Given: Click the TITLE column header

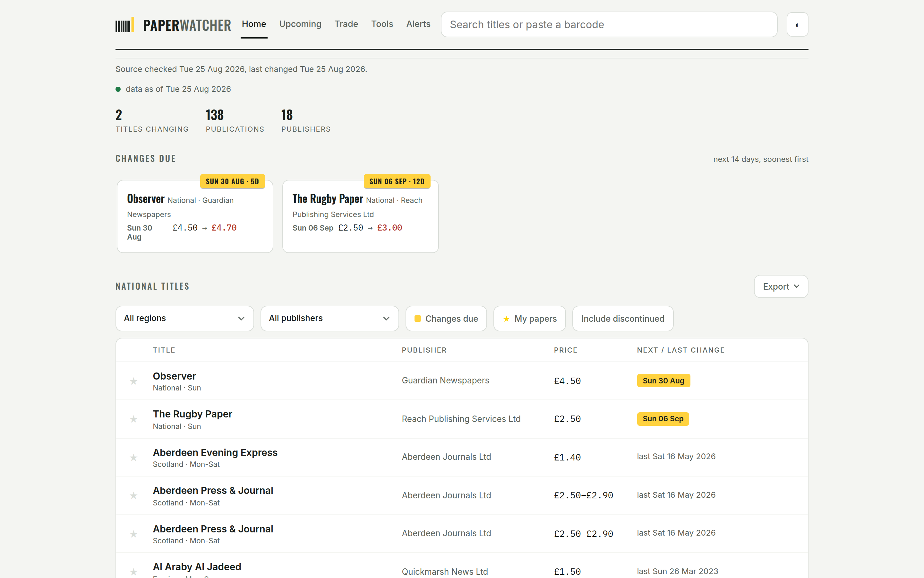Looking at the screenshot, I should 164,350.
